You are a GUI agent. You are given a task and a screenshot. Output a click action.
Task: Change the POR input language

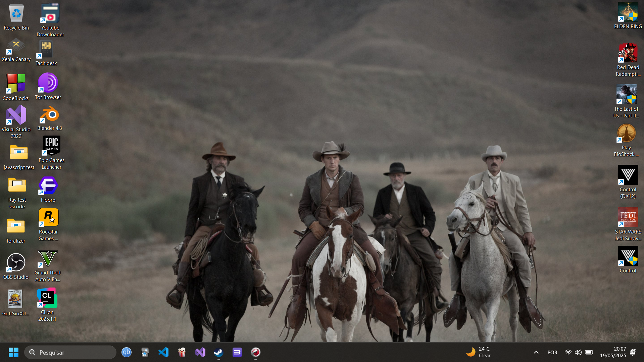552,352
